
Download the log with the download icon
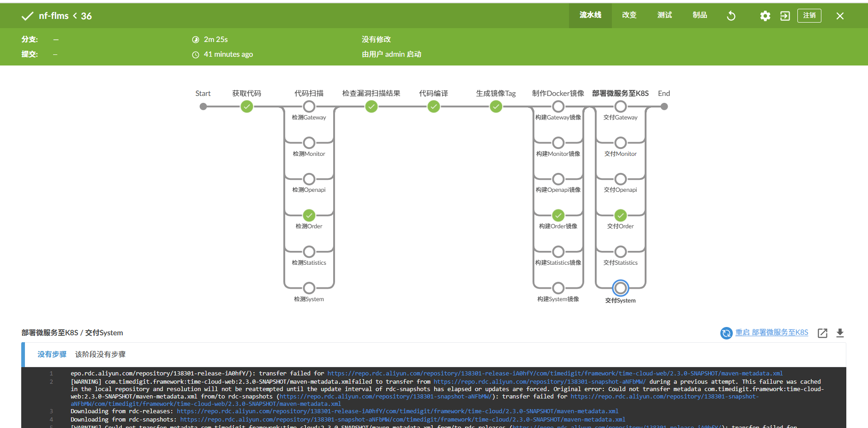coord(840,333)
